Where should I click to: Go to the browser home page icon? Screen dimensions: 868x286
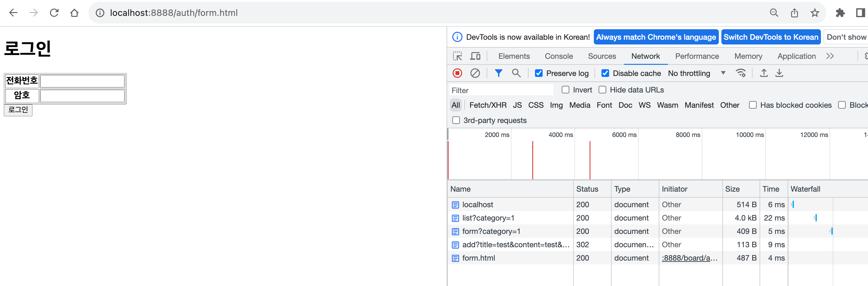coord(74,13)
